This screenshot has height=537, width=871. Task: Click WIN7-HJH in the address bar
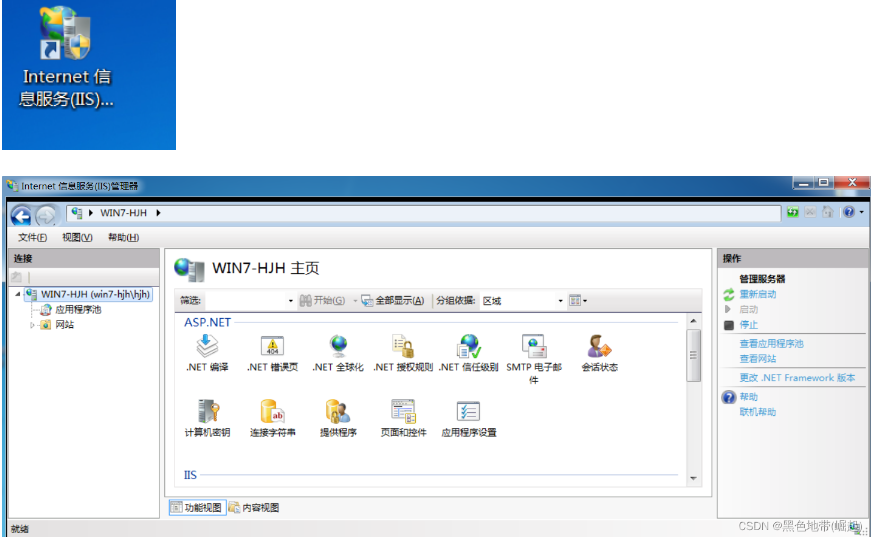click(123, 213)
